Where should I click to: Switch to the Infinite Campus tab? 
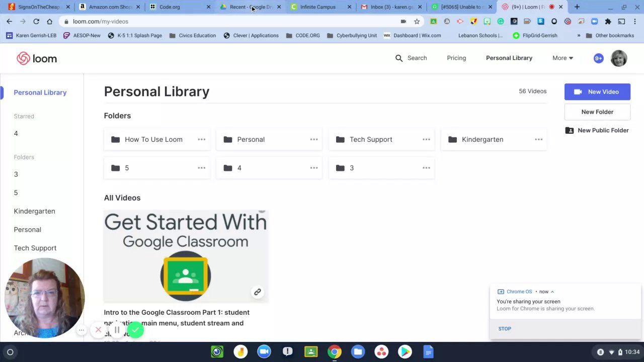pos(320,7)
